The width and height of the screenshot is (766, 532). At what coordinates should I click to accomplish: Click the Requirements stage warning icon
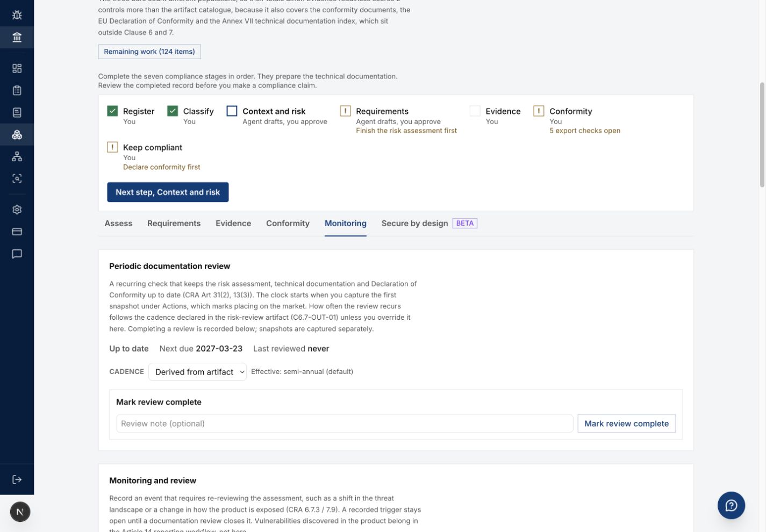[345, 111]
